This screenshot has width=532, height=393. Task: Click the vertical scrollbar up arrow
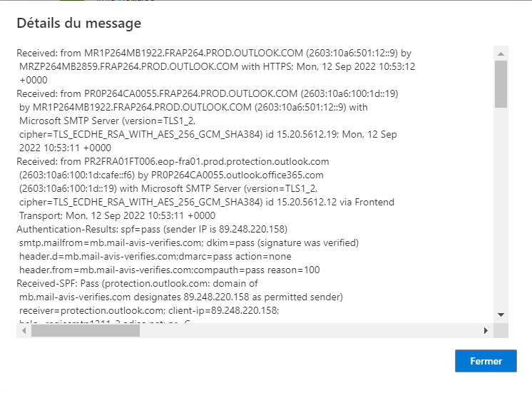coord(501,53)
